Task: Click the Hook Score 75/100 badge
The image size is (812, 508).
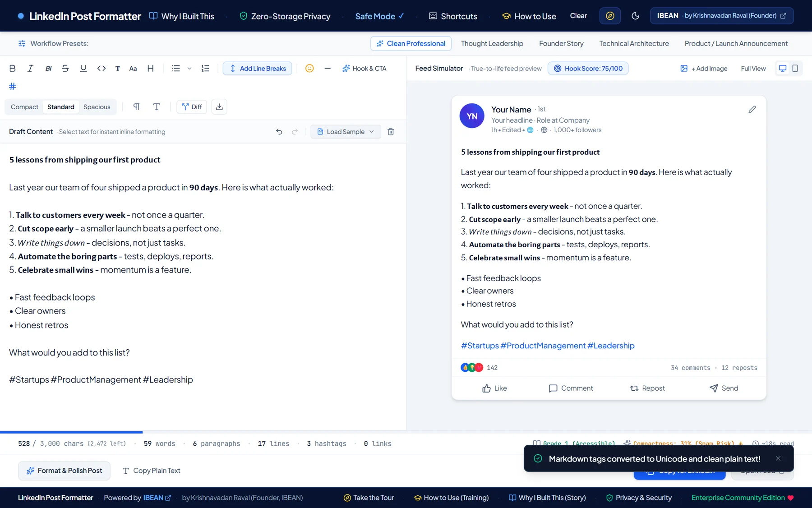Action: [x=588, y=68]
